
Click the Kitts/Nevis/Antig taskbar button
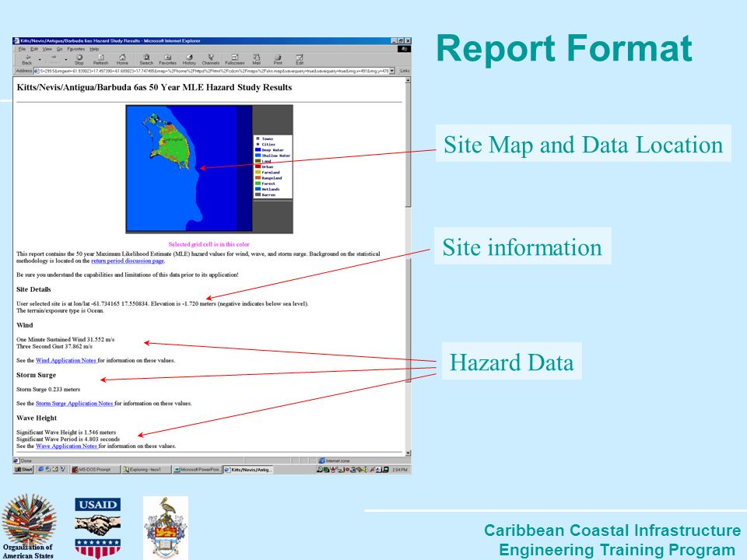(x=248, y=470)
